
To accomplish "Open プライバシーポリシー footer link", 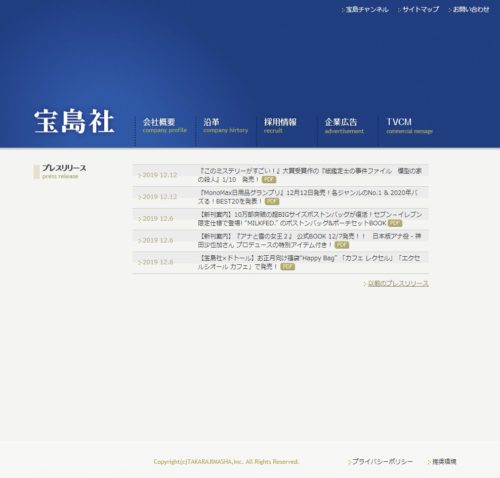I will click(382, 462).
